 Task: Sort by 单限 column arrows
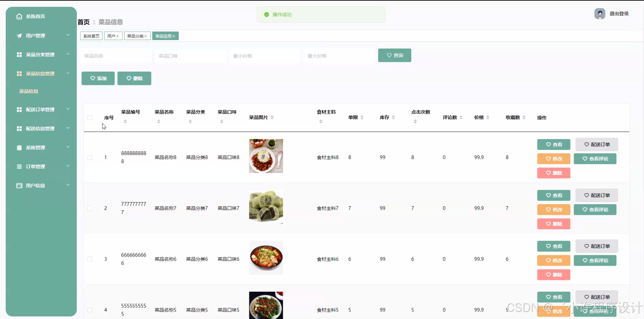[x=362, y=117]
